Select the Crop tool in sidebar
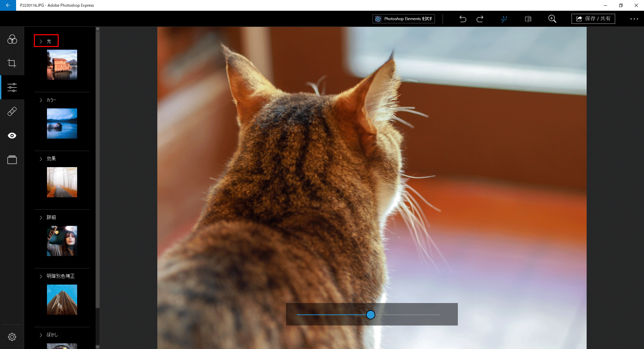This screenshot has width=644, height=349. coord(12,63)
